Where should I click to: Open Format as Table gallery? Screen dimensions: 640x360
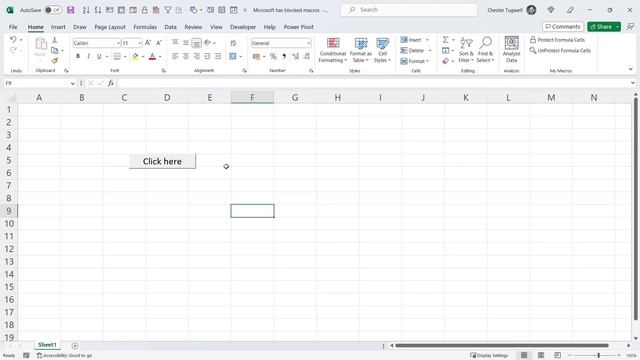360,50
